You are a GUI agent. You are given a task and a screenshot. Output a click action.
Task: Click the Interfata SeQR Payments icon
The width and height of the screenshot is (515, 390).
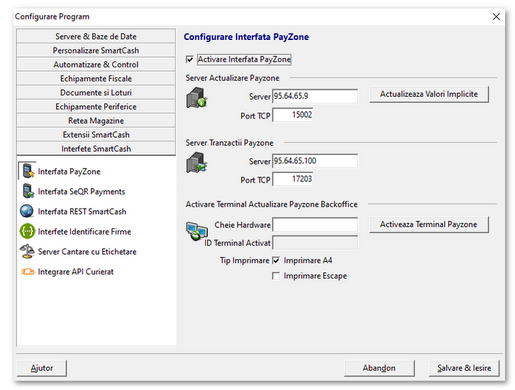click(x=27, y=191)
